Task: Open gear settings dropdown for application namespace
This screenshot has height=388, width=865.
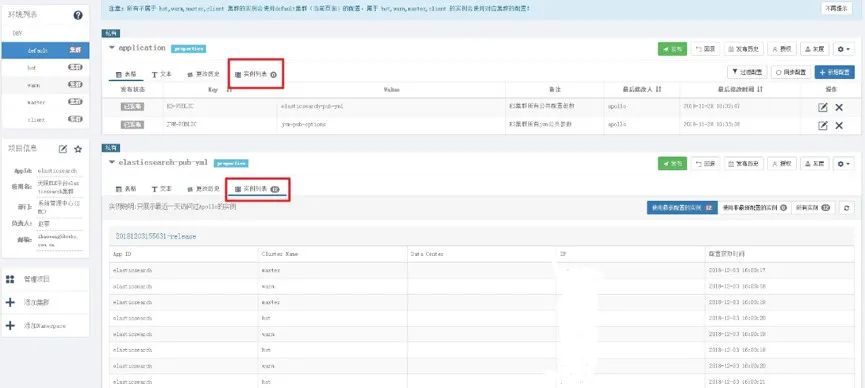Action: [843, 49]
